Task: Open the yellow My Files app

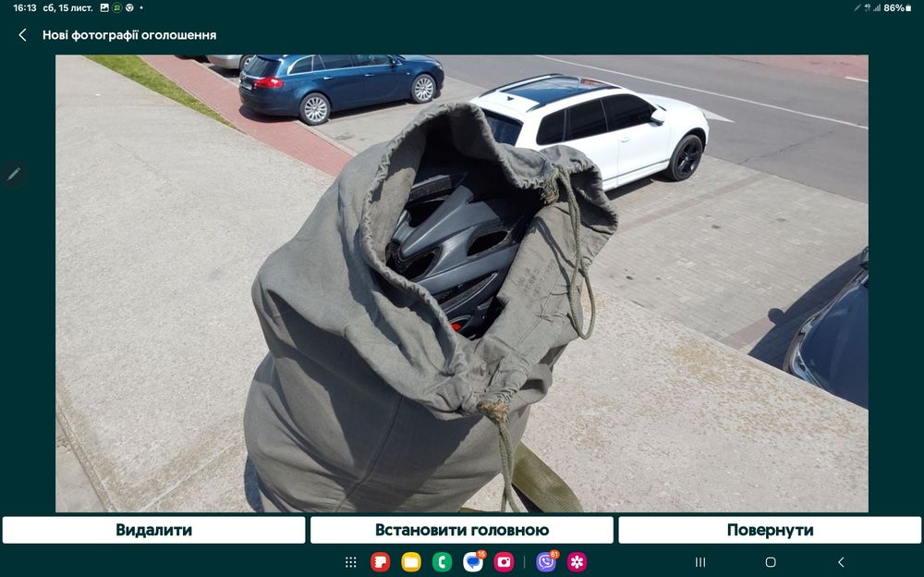Action: point(411,562)
